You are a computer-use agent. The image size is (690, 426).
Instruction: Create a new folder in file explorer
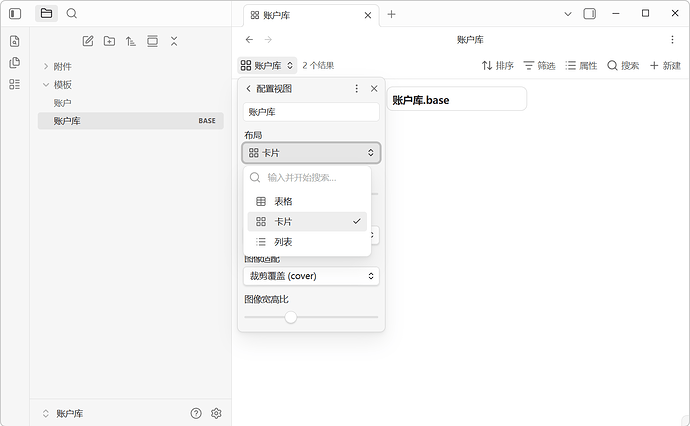pos(109,41)
